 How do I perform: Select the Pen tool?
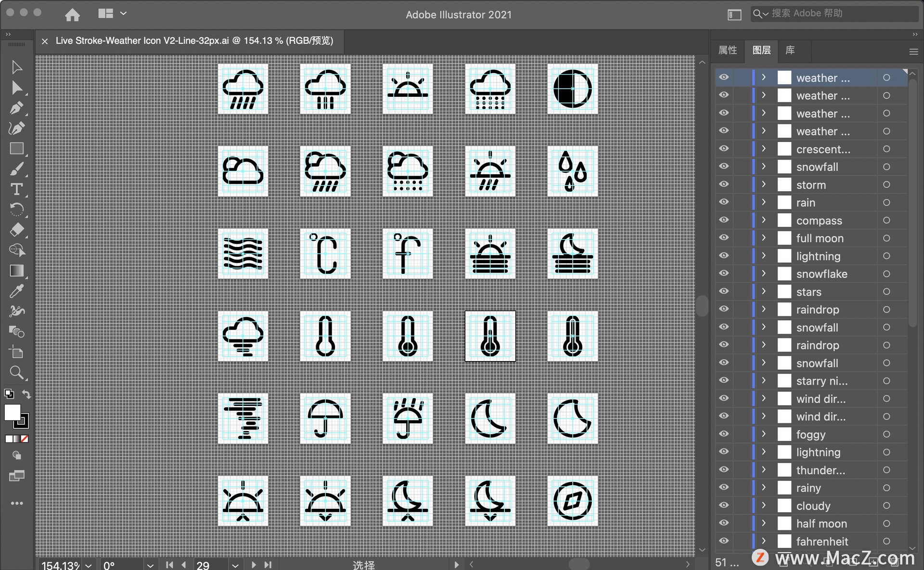click(16, 108)
